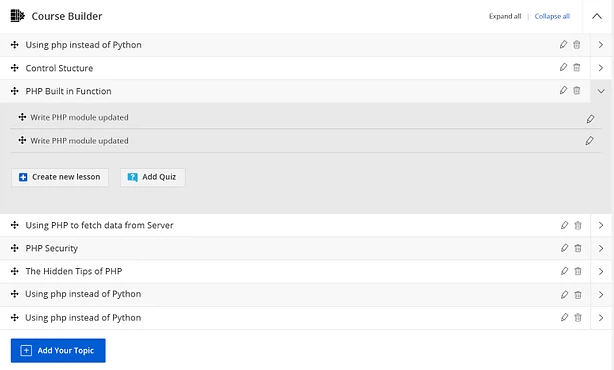
Task: Collapse the PHP Built in Function topic
Action: pos(601,91)
